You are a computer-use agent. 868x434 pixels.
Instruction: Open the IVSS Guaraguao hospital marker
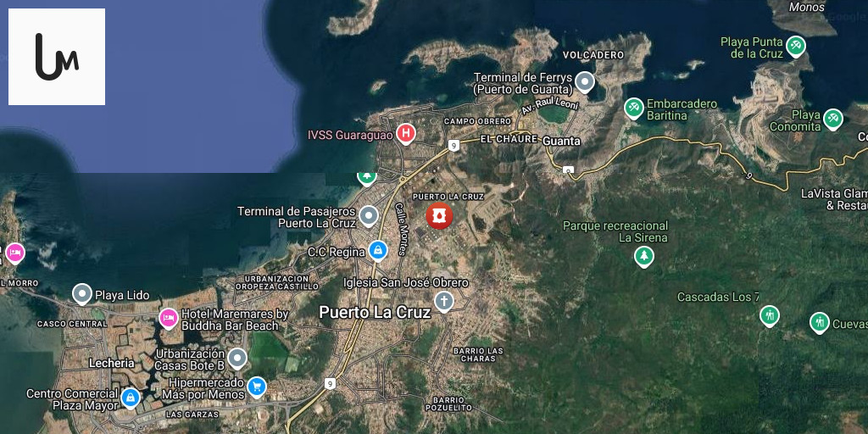[x=406, y=134]
